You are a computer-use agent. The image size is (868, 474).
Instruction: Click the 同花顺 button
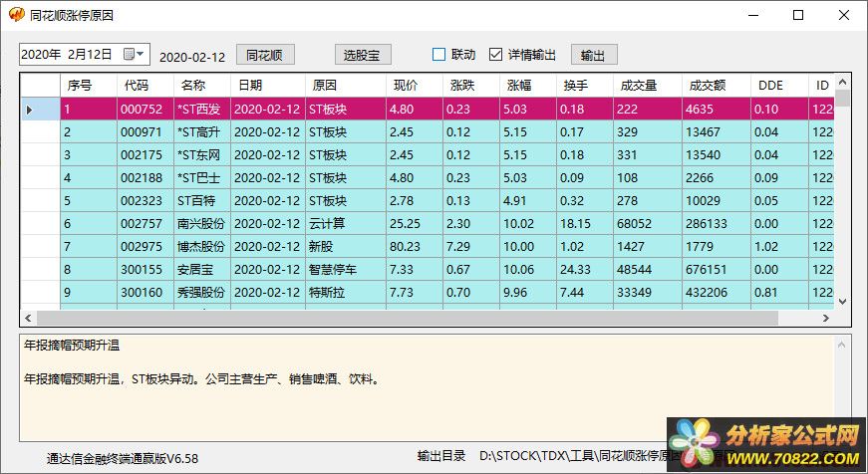point(265,55)
